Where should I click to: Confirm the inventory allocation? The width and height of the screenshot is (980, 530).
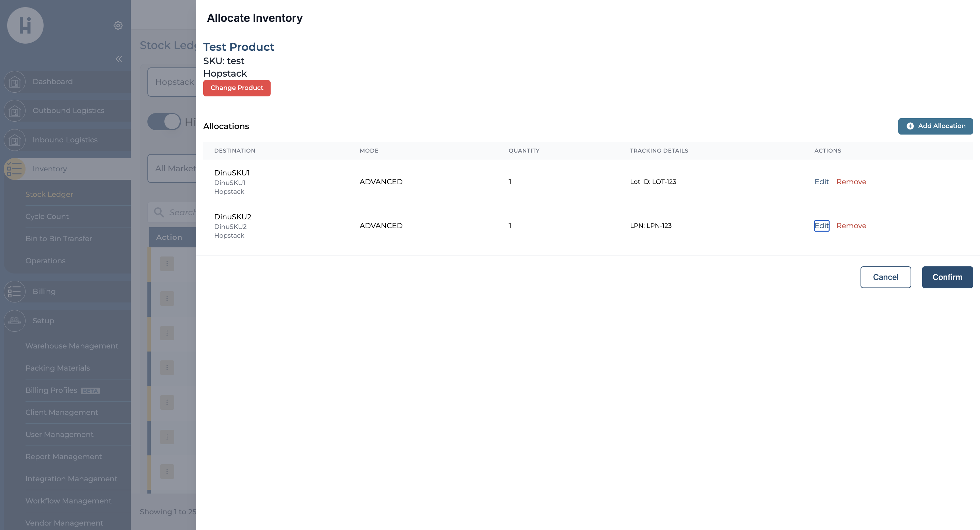(x=947, y=277)
